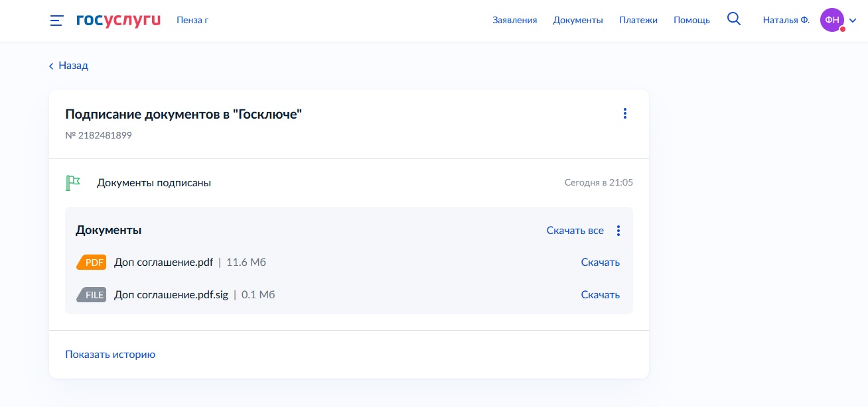This screenshot has width=868, height=407.
Task: Open the ФН profile avatar
Action: pyautogui.click(x=832, y=20)
